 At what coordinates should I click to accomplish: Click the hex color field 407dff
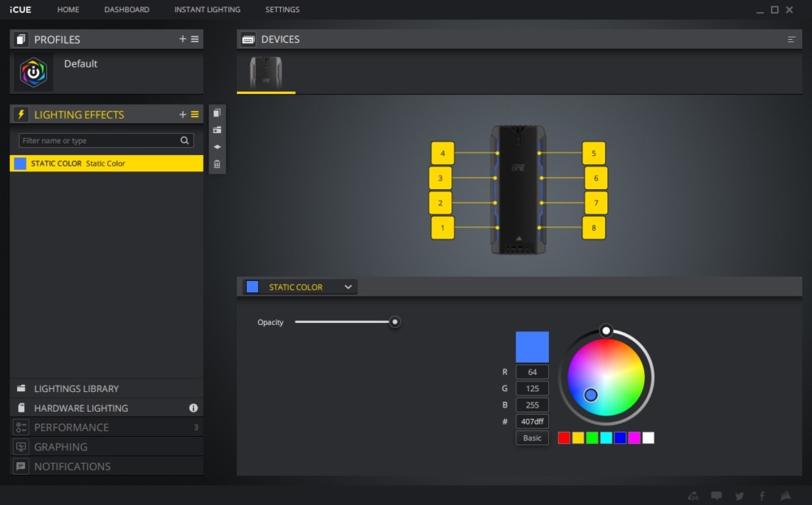[532, 421]
